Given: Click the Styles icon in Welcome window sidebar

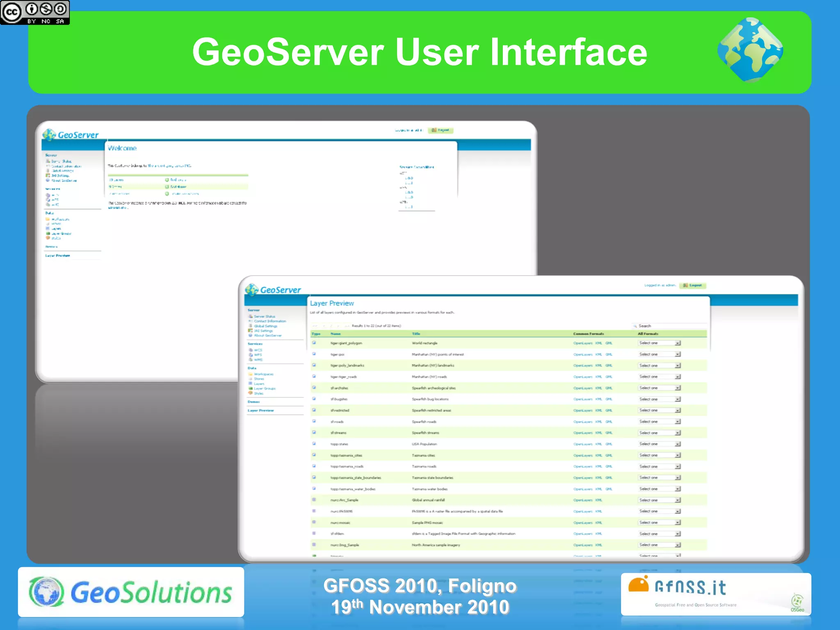Looking at the screenshot, I should 48,238.
